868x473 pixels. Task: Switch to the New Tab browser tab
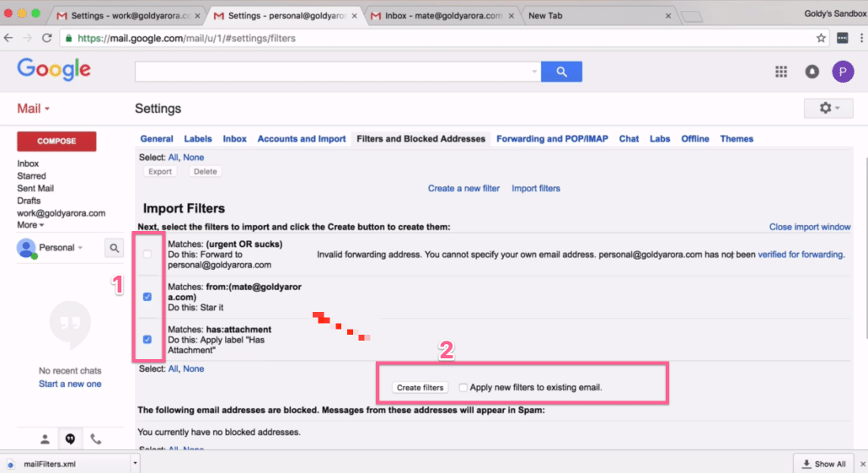click(x=597, y=15)
